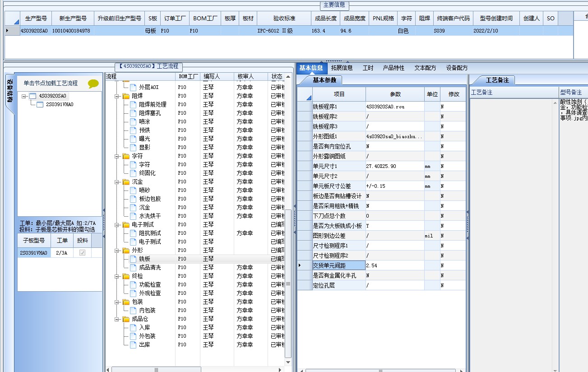Click the 单击节点加载工艺流程 button
The image size is (588, 372).
coord(51,83)
